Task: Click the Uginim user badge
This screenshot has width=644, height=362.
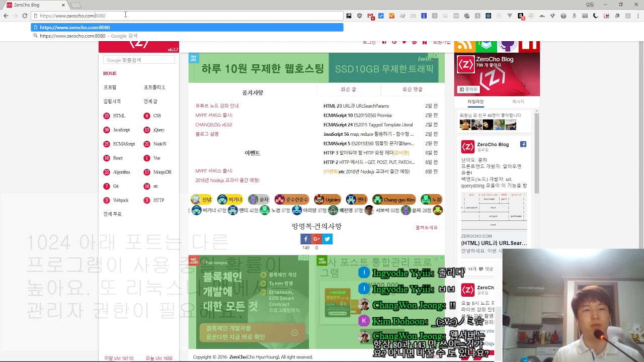Action: point(327,200)
